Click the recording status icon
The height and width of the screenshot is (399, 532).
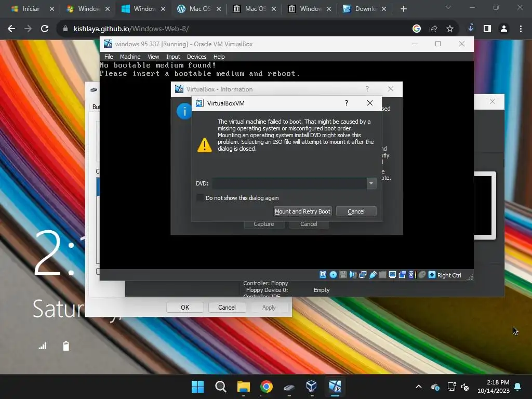pos(403,275)
